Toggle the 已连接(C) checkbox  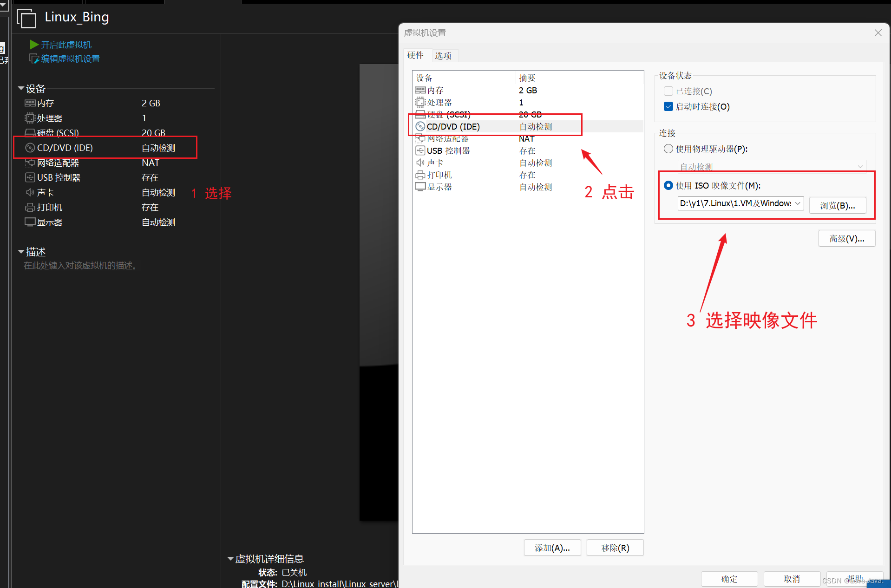668,91
